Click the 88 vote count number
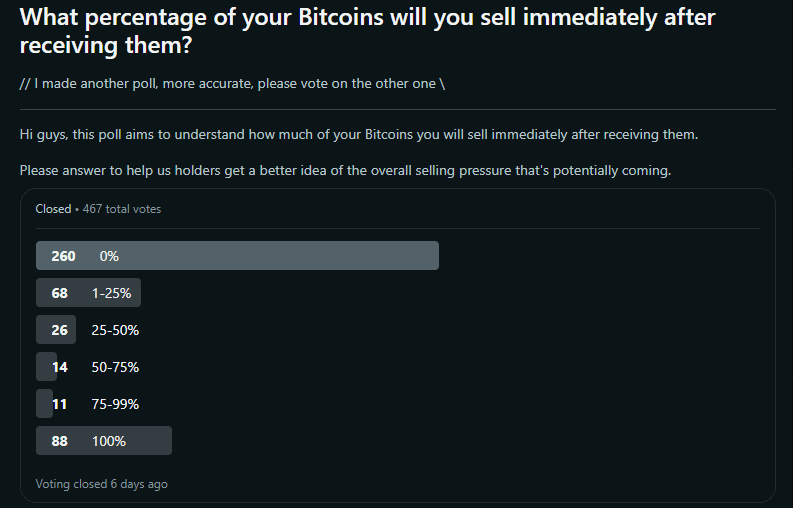793x508 pixels. pyautogui.click(x=60, y=441)
